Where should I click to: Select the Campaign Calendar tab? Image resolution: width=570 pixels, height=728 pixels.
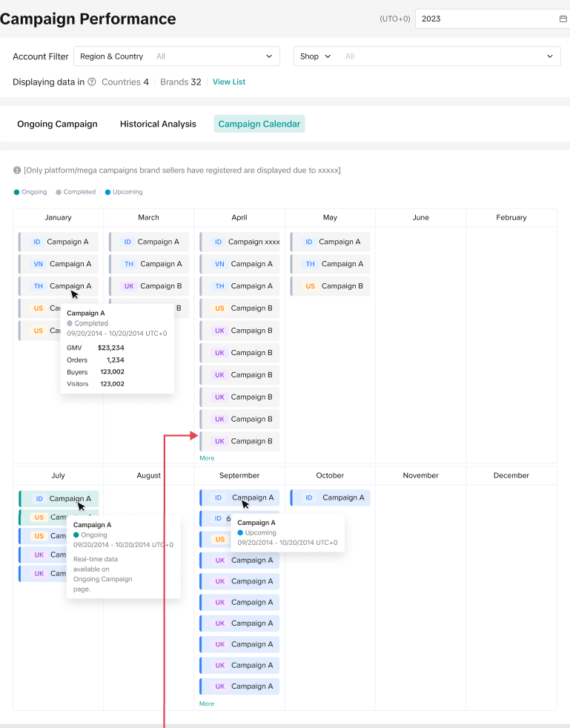259,124
